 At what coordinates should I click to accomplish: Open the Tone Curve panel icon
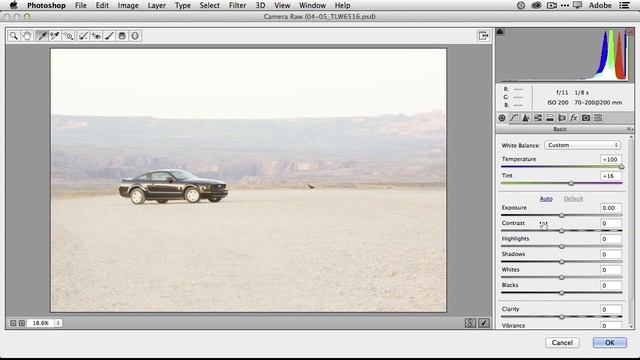(x=514, y=118)
